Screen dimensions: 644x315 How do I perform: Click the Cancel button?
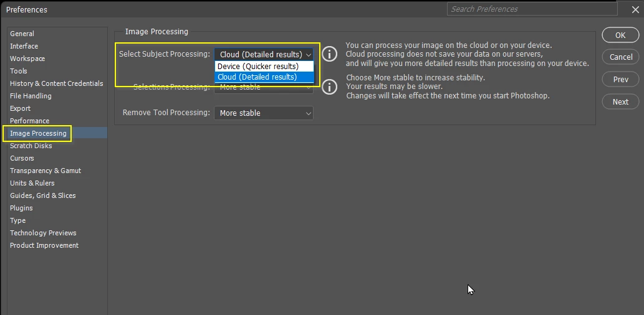[620, 57]
